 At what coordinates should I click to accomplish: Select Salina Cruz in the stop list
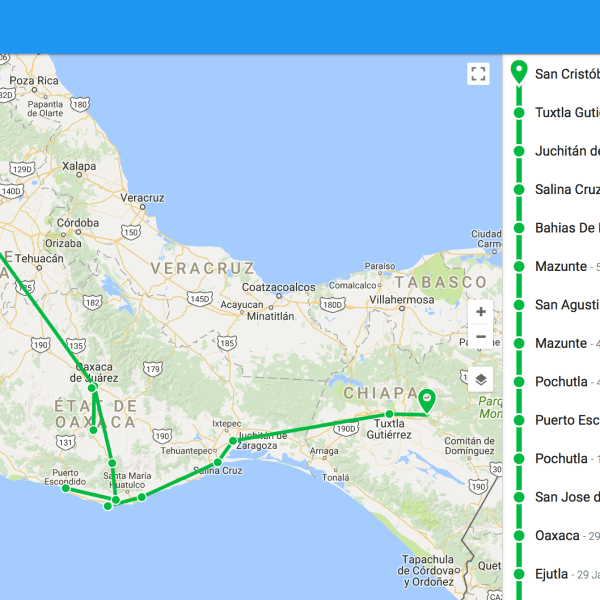566,190
